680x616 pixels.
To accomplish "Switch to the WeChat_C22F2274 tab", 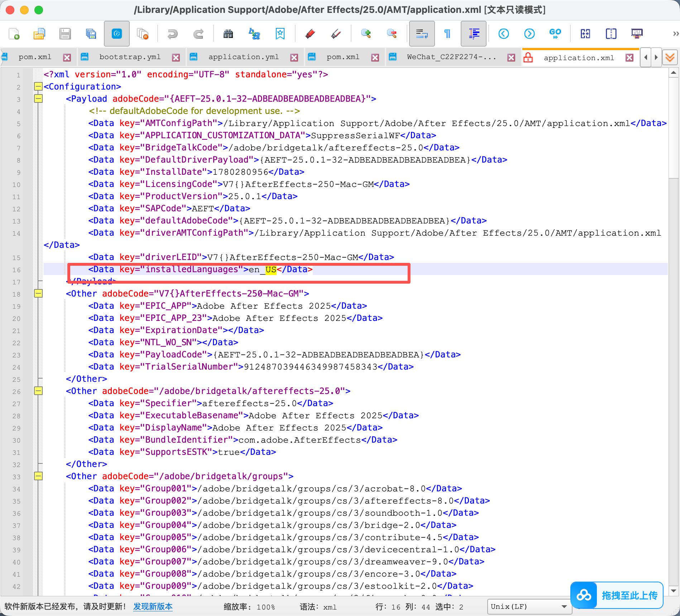I will 451,57.
